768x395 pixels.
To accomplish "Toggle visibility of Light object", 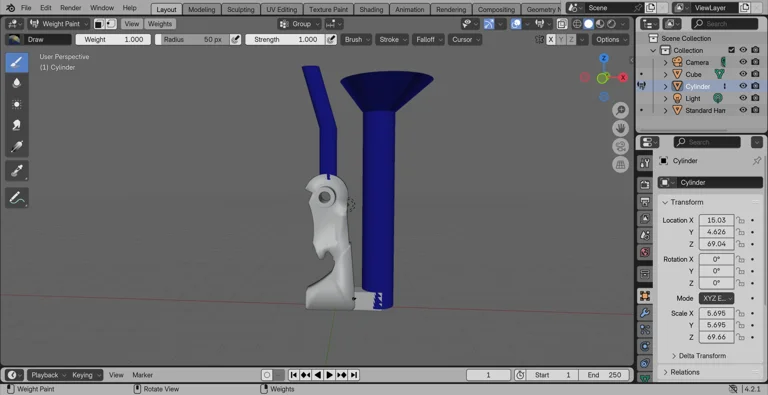I will pos(743,98).
